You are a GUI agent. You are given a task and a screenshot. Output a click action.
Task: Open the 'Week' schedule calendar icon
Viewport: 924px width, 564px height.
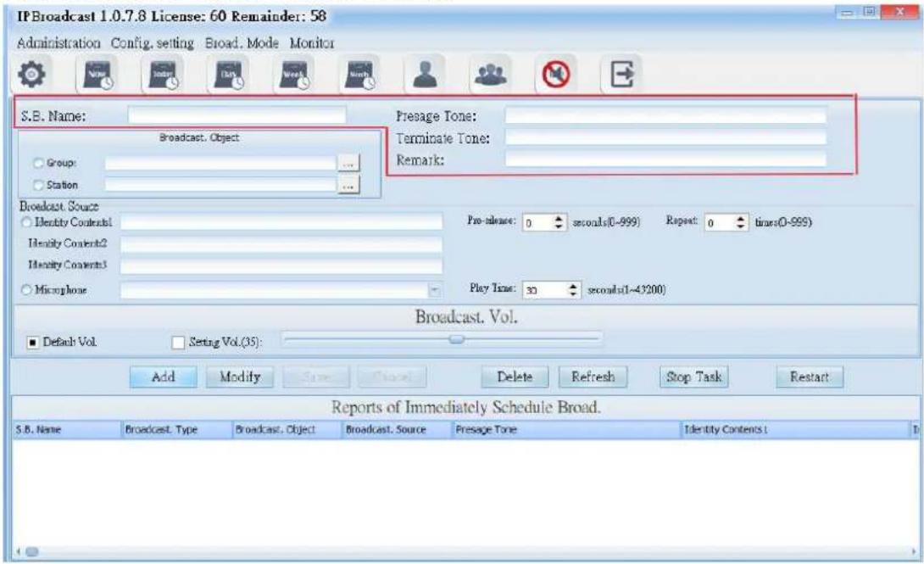coord(294,75)
